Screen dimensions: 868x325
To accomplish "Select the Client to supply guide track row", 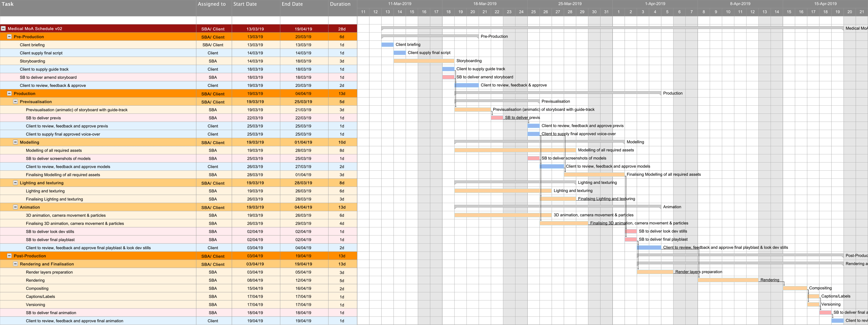I will click(x=179, y=69).
